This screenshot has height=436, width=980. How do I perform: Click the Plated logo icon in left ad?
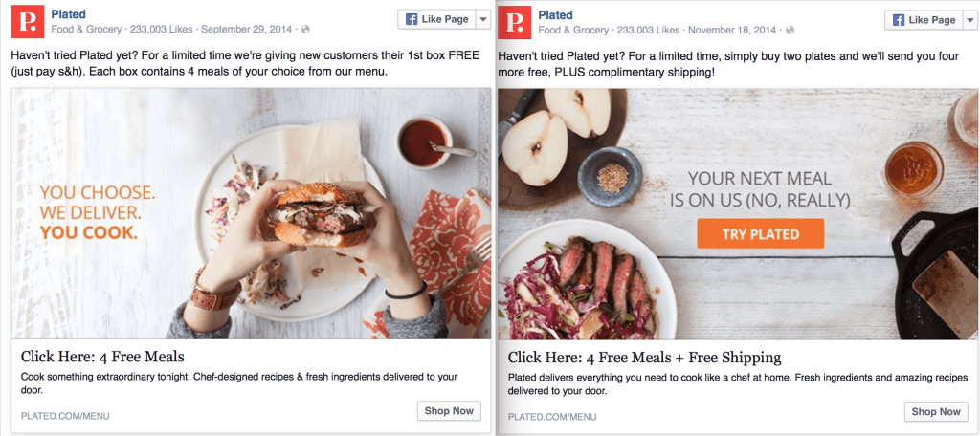(x=27, y=21)
